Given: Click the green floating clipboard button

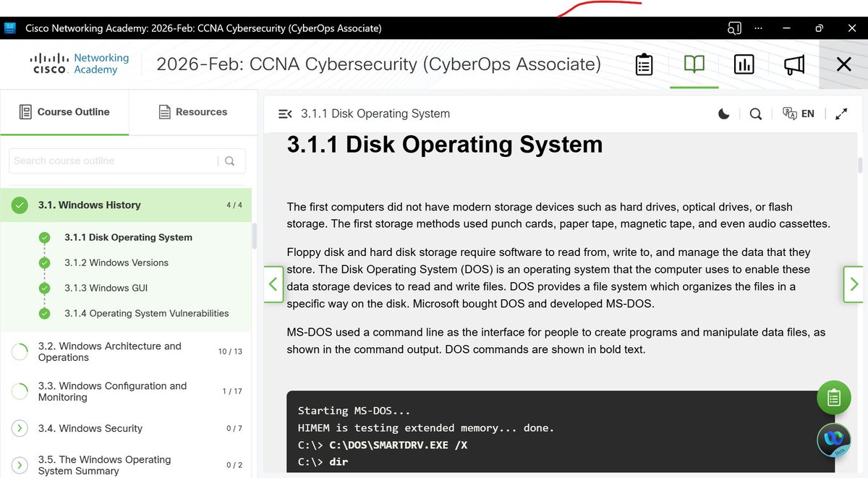Looking at the screenshot, I should pyautogui.click(x=833, y=397).
